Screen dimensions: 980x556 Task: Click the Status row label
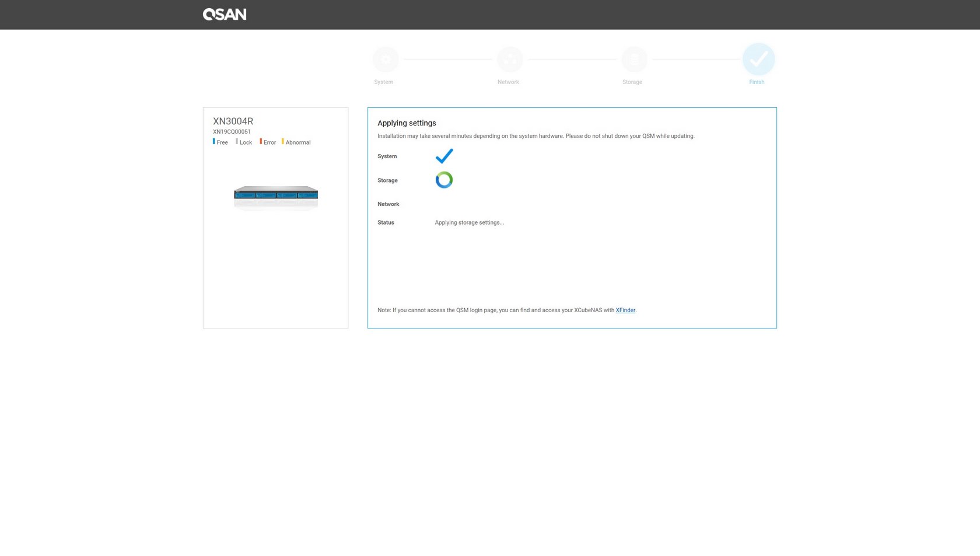click(386, 223)
